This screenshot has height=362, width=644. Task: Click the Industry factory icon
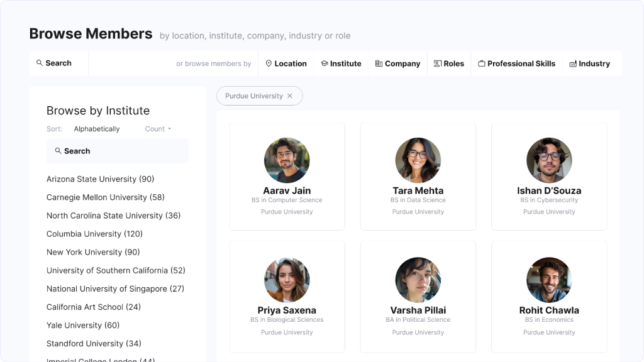[x=573, y=63]
